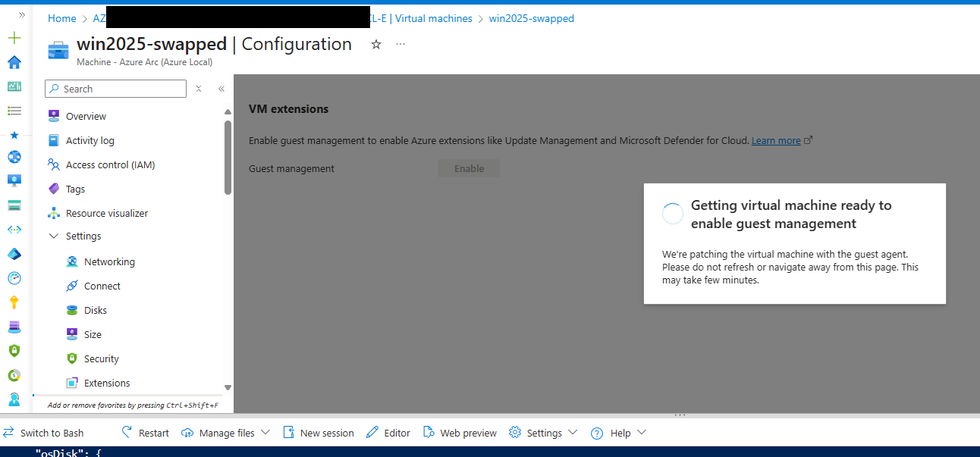This screenshot has width=980, height=457.
Task: Collapse the Settings section in menu
Action: pyautogui.click(x=54, y=236)
